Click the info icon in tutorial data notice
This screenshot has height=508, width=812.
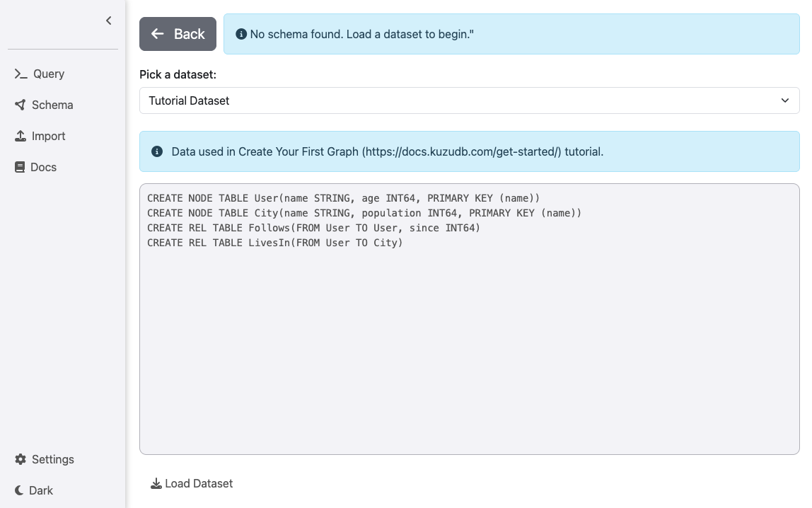tap(157, 151)
